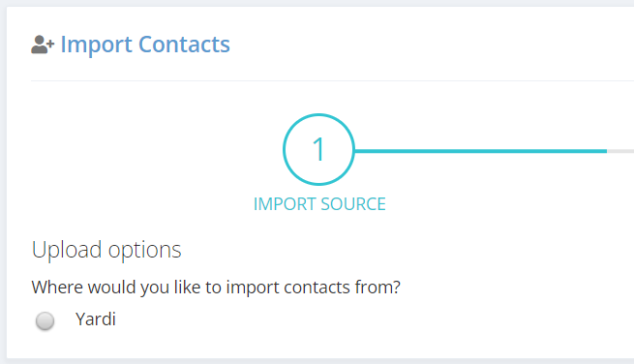Click the word Import in the page title
The height and width of the screenshot is (364, 634).
pyautogui.click(x=96, y=45)
